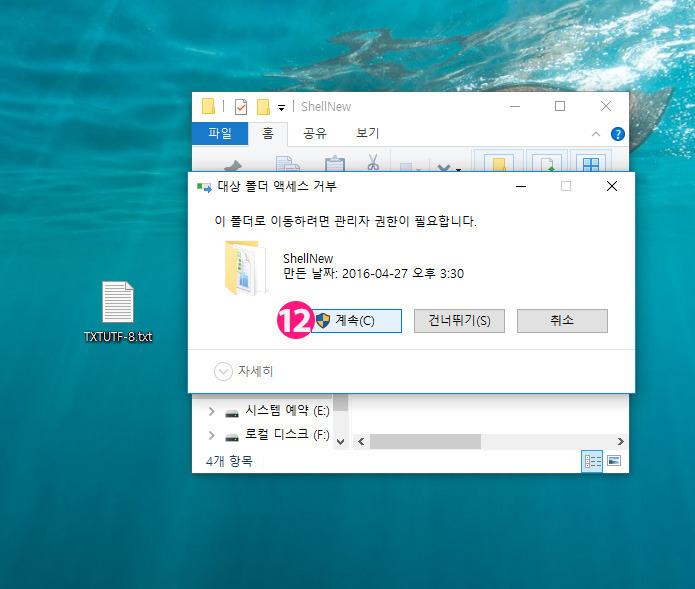Viewport: 695px width, 589px height.
Task: Click the Skip 건너뛰기(S) button
Action: [x=459, y=320]
